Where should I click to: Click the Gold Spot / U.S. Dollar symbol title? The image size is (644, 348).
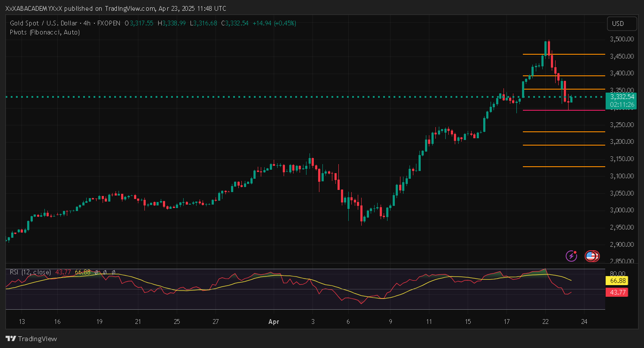pyautogui.click(x=44, y=23)
